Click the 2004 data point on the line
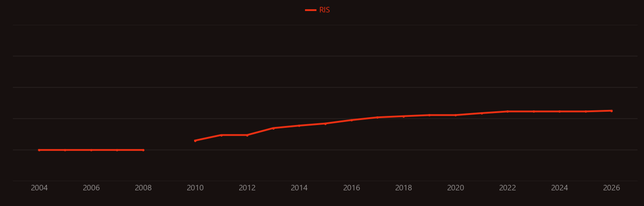This screenshot has width=644, height=206. [x=39, y=150]
